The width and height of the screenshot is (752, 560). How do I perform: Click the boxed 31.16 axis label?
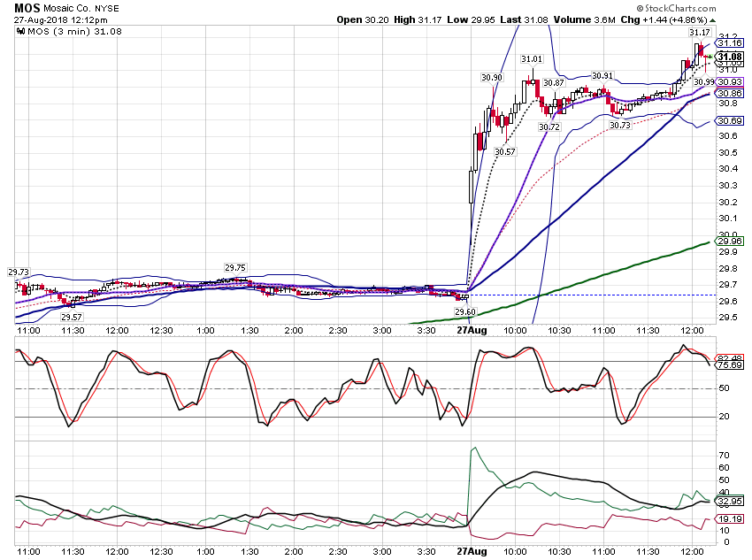click(x=730, y=42)
